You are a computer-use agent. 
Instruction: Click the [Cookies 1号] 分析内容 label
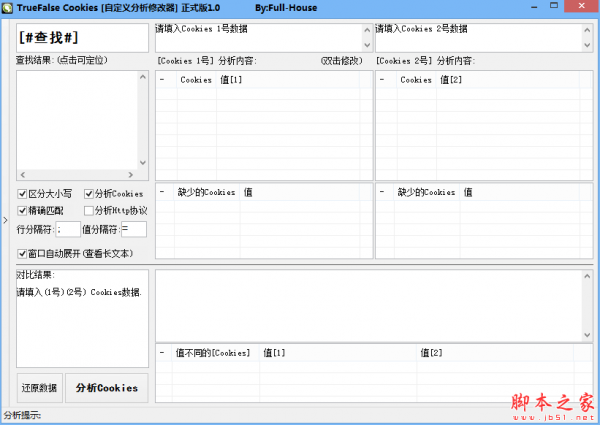pos(207,61)
